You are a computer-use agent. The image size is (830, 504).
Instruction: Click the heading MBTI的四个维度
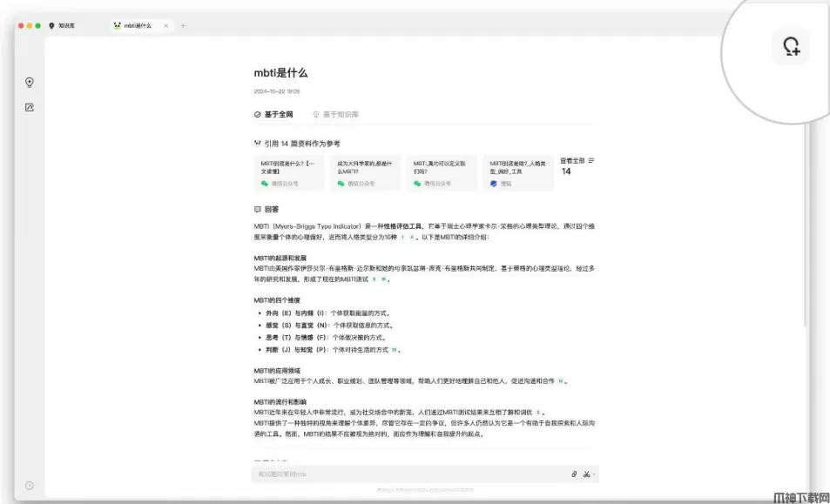277,300
